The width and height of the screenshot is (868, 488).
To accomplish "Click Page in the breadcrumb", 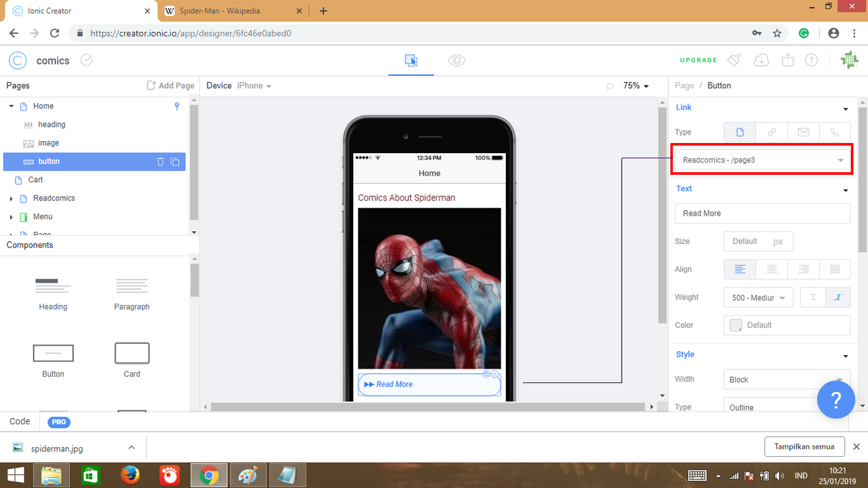I will click(x=684, y=85).
